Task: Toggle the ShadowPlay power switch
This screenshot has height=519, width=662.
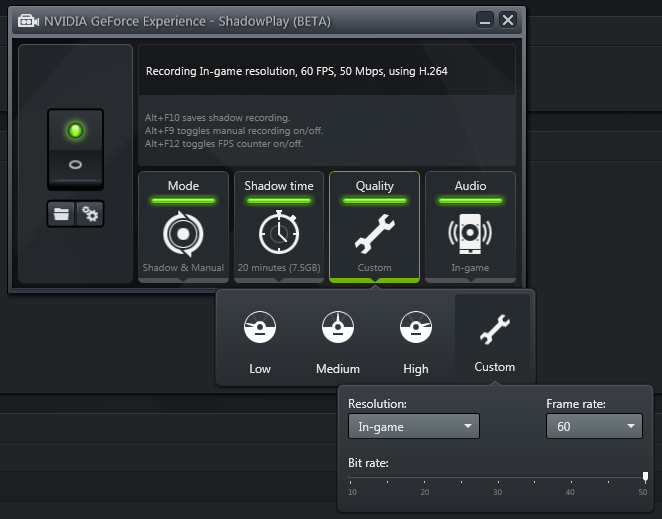Action: point(76,149)
